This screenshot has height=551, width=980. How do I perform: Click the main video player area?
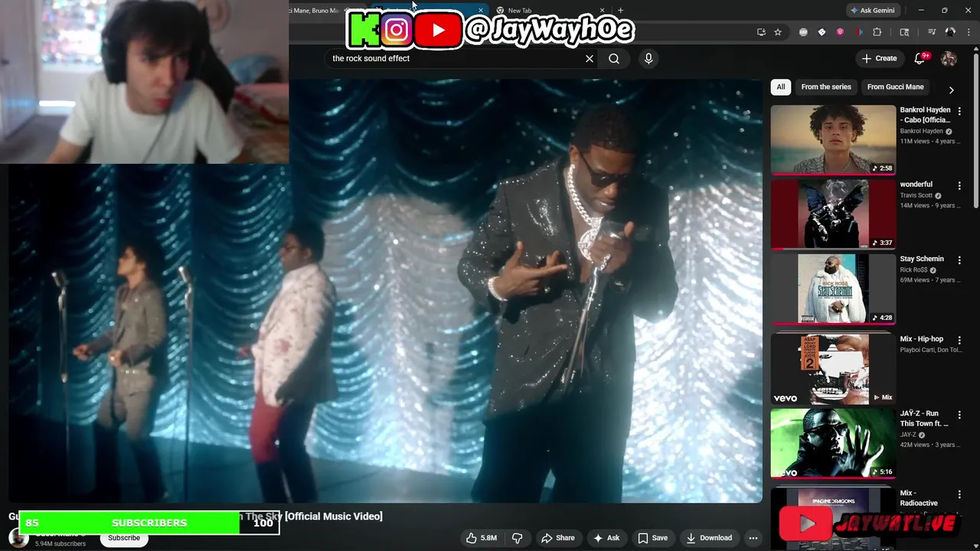[x=386, y=291]
